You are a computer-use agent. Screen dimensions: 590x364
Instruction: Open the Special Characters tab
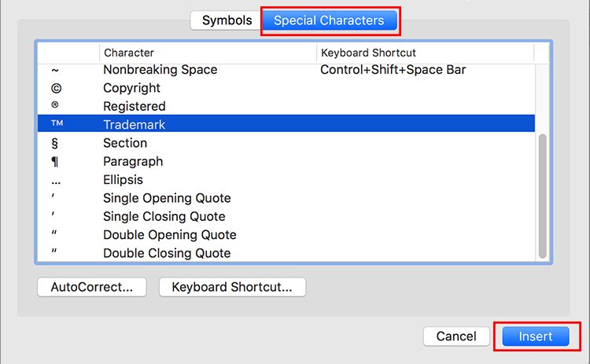[330, 20]
